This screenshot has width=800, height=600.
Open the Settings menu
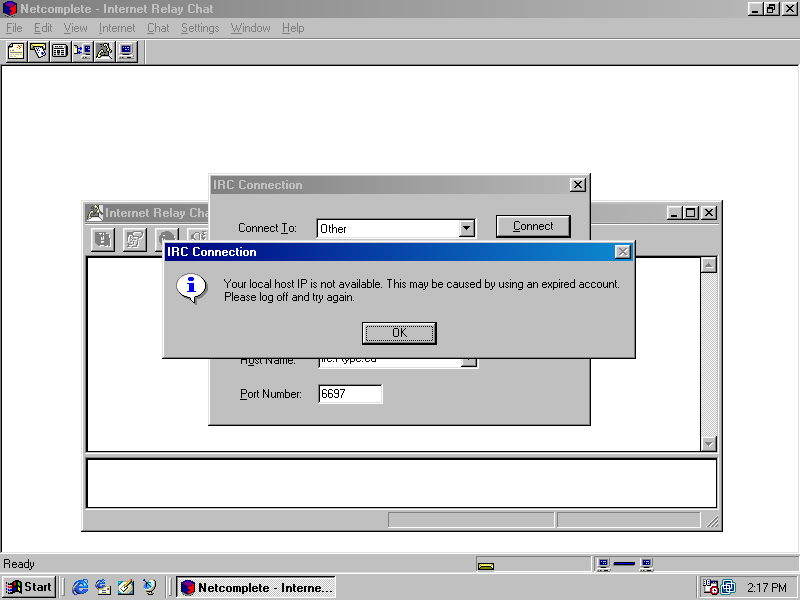(200, 28)
